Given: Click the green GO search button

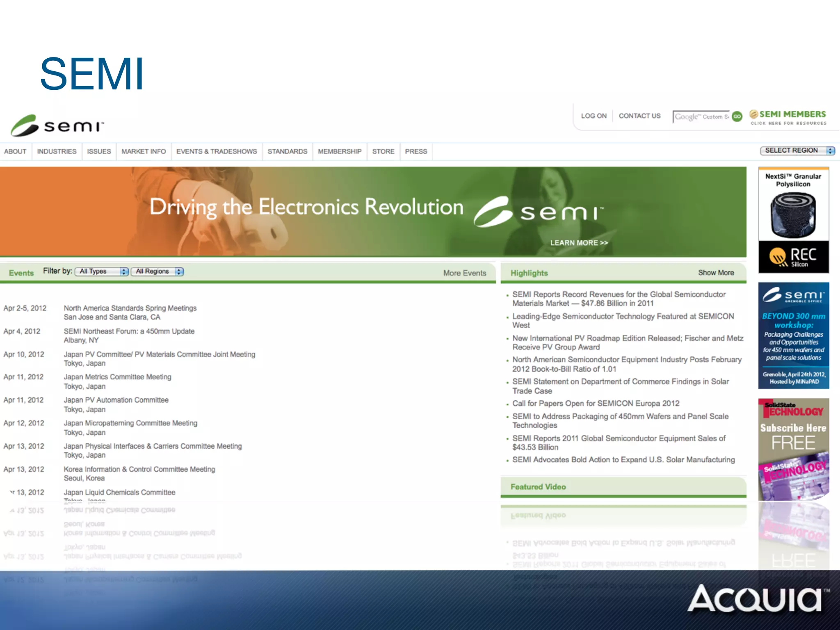Looking at the screenshot, I should pos(737,116).
